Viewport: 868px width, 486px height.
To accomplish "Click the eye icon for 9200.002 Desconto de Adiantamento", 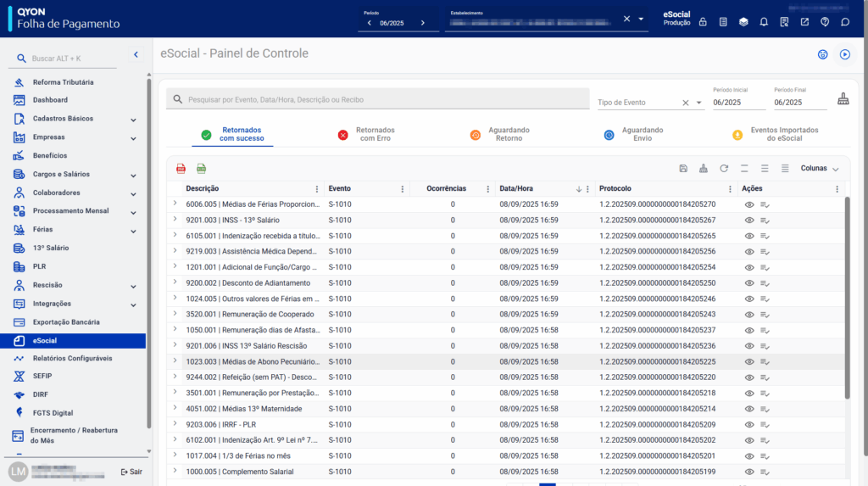I will [x=748, y=283].
